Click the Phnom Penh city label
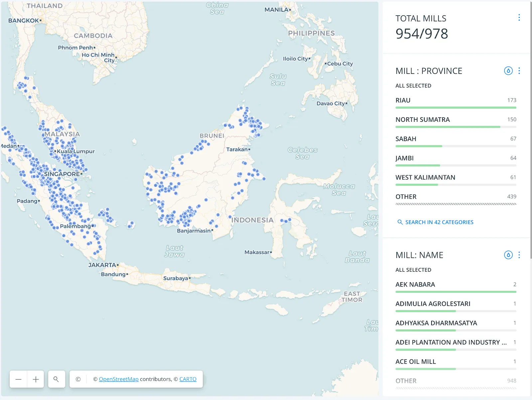532x400 pixels. click(75, 48)
